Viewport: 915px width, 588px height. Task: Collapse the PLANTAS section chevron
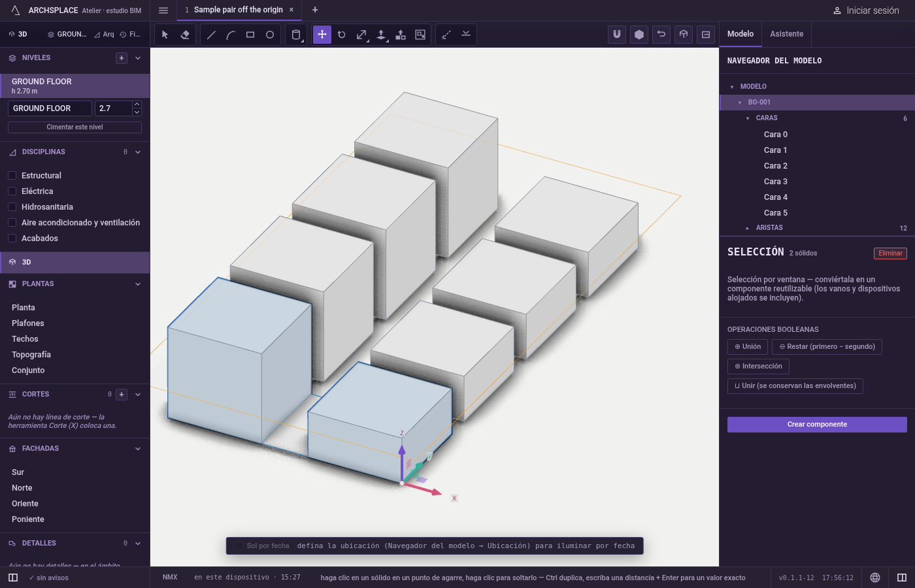pyautogui.click(x=138, y=284)
